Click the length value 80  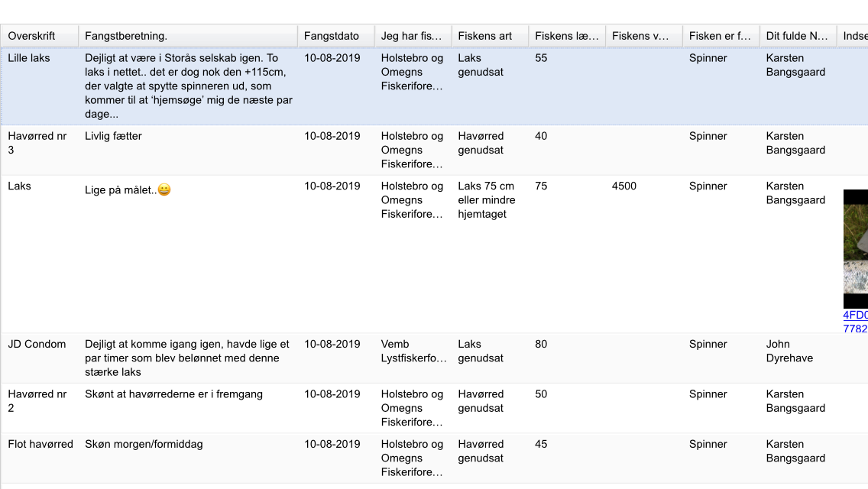(541, 344)
